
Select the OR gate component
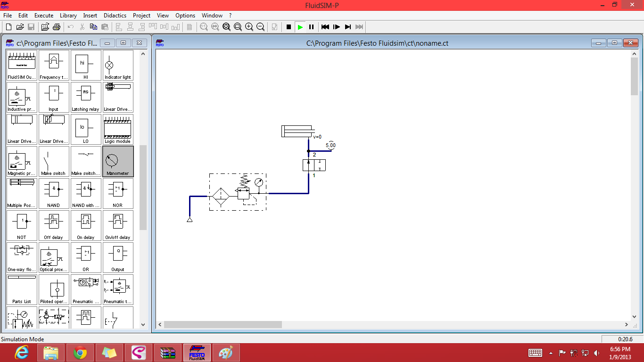[x=86, y=257]
